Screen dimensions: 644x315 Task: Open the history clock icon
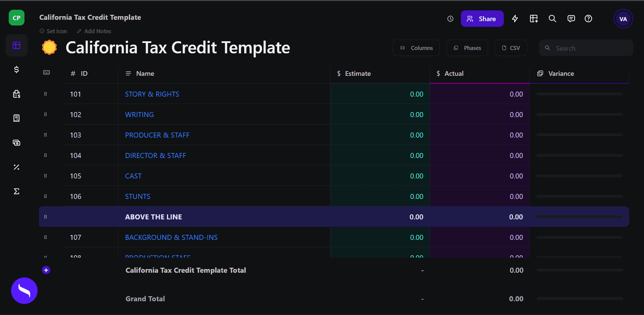[x=450, y=19]
